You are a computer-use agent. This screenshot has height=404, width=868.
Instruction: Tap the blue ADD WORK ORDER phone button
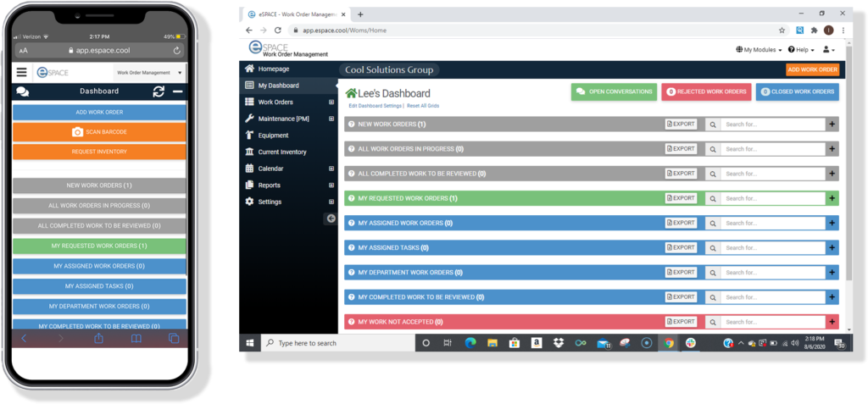coord(99,113)
